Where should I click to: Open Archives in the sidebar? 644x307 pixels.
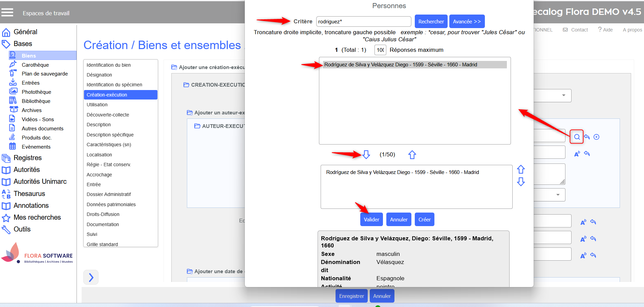coord(31,110)
